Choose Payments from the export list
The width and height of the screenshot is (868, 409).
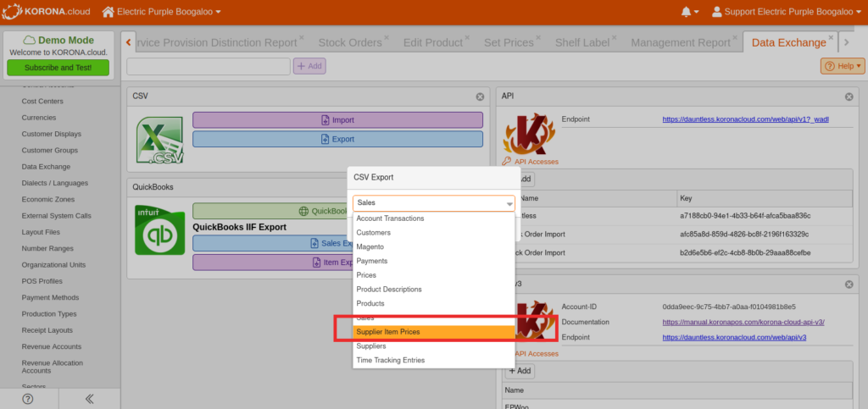pos(433,261)
